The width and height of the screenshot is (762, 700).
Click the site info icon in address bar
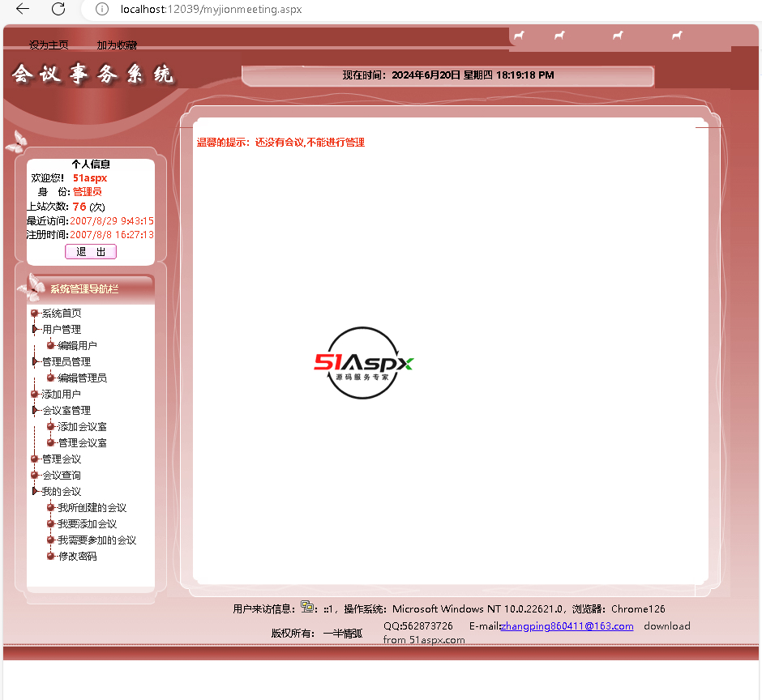[x=101, y=9]
